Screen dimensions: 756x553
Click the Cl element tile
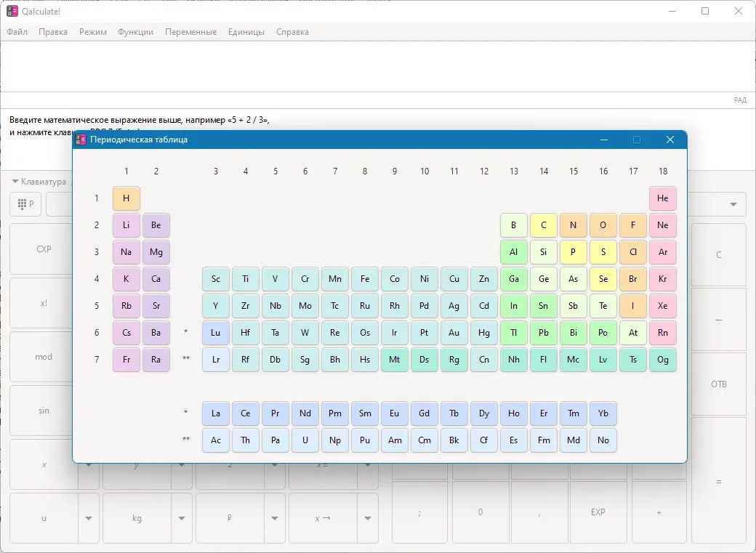point(633,252)
